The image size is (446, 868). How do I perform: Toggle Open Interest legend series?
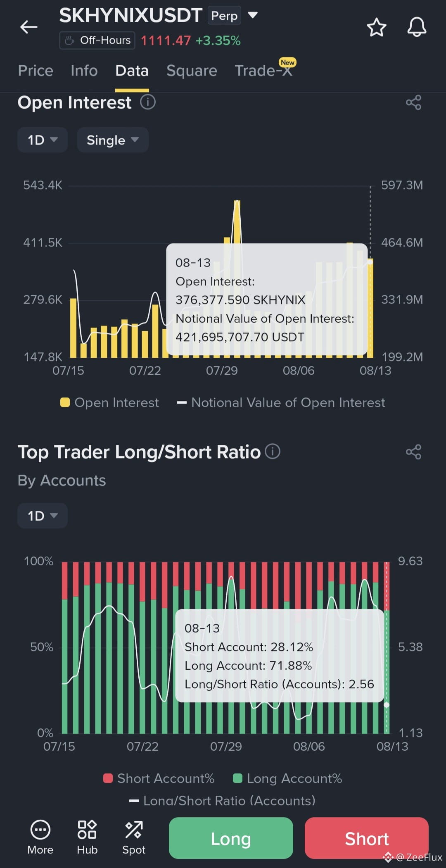(109, 402)
